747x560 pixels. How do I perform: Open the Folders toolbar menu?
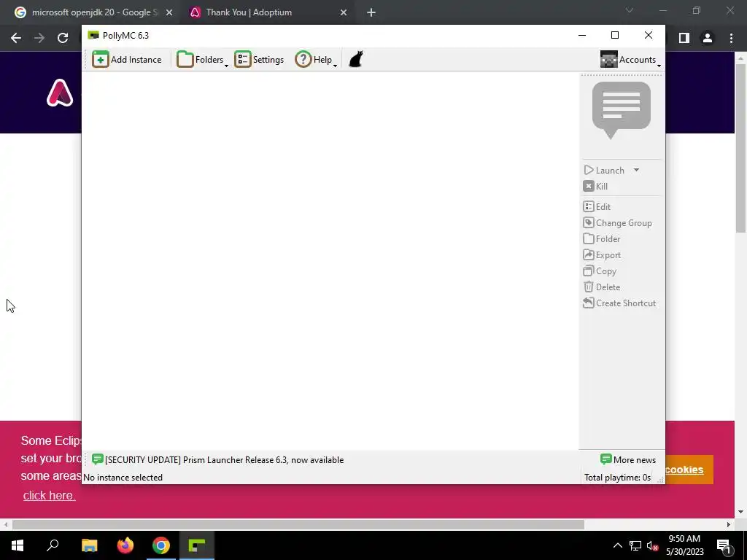202,60
